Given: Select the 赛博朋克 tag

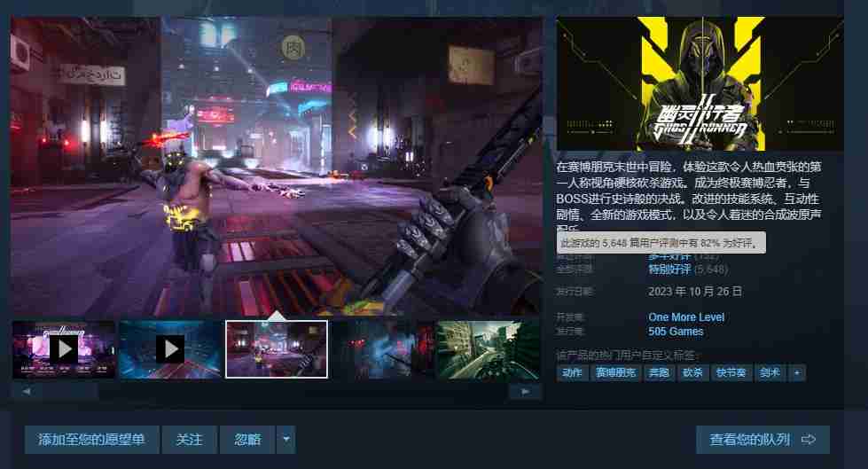Looking at the screenshot, I should point(615,372).
